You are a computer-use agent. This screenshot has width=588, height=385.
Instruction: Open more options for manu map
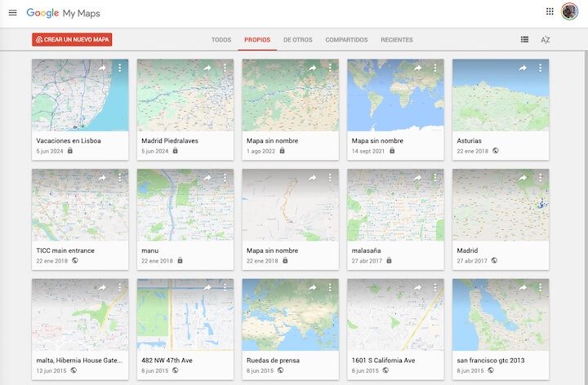pos(225,178)
